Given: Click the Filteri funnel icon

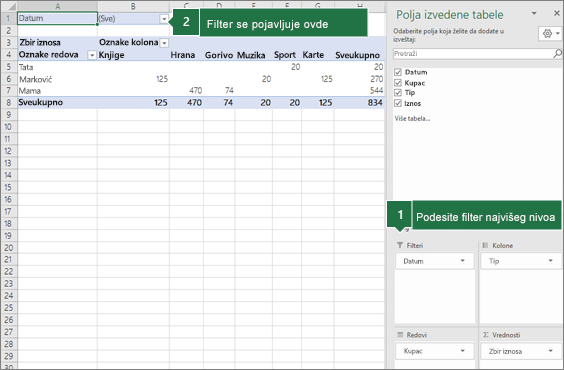Looking at the screenshot, I should (x=400, y=245).
